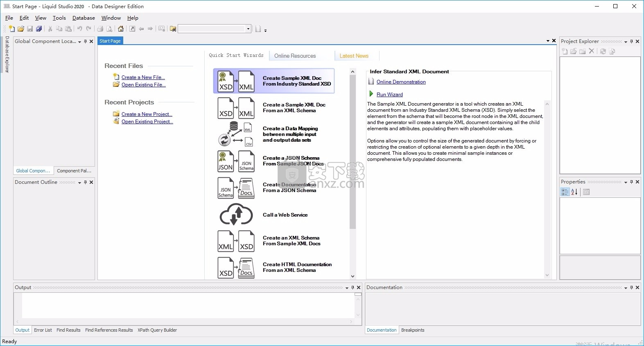644x346 pixels.
Task: Click the New File toolbar icon
Action: tap(11, 29)
